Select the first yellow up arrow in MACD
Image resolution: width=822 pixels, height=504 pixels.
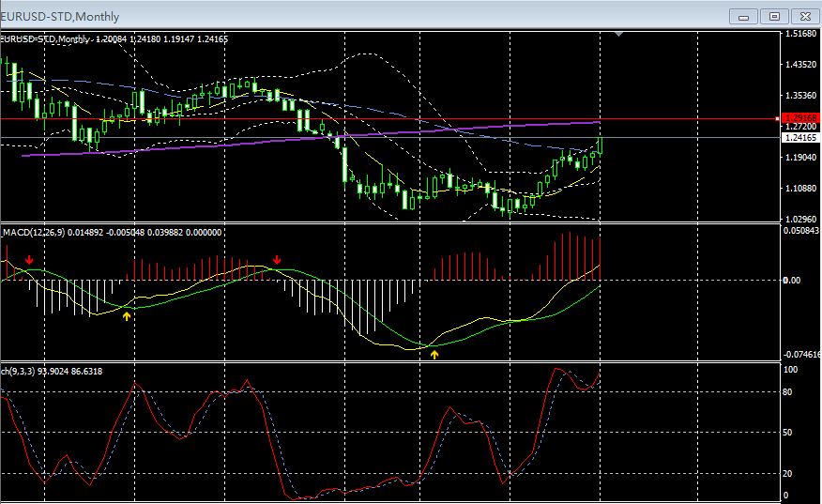pos(127,316)
